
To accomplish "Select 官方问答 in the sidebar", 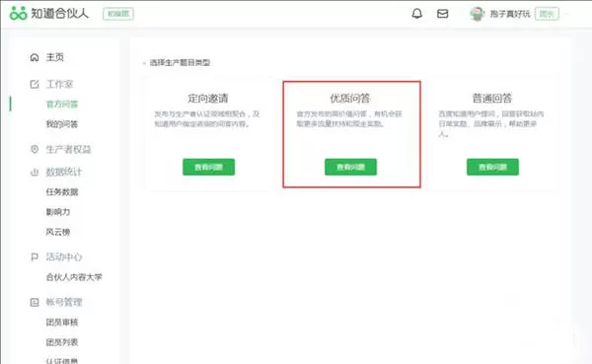I will (62, 105).
